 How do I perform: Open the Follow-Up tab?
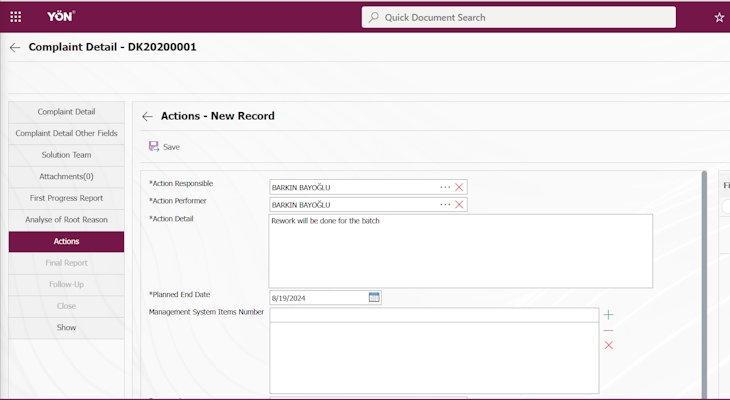[x=67, y=285]
